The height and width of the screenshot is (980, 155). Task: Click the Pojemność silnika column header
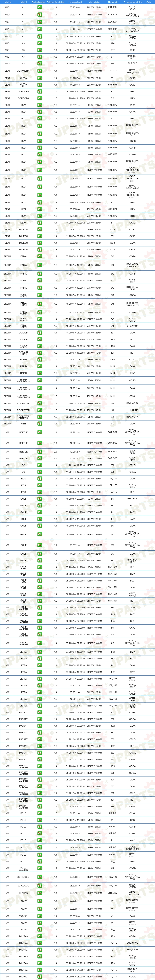click(x=56, y=2)
